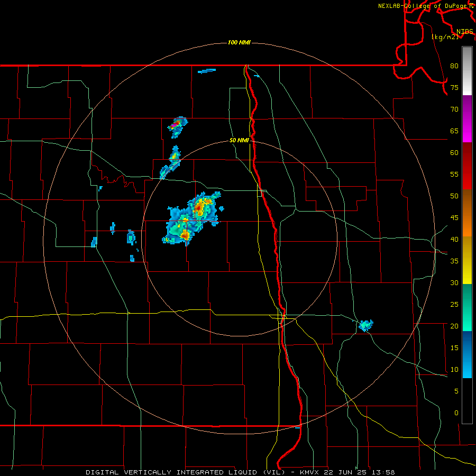476x476 pixels.
Task: Click the 80 value on the color scale
Action: click(454, 66)
